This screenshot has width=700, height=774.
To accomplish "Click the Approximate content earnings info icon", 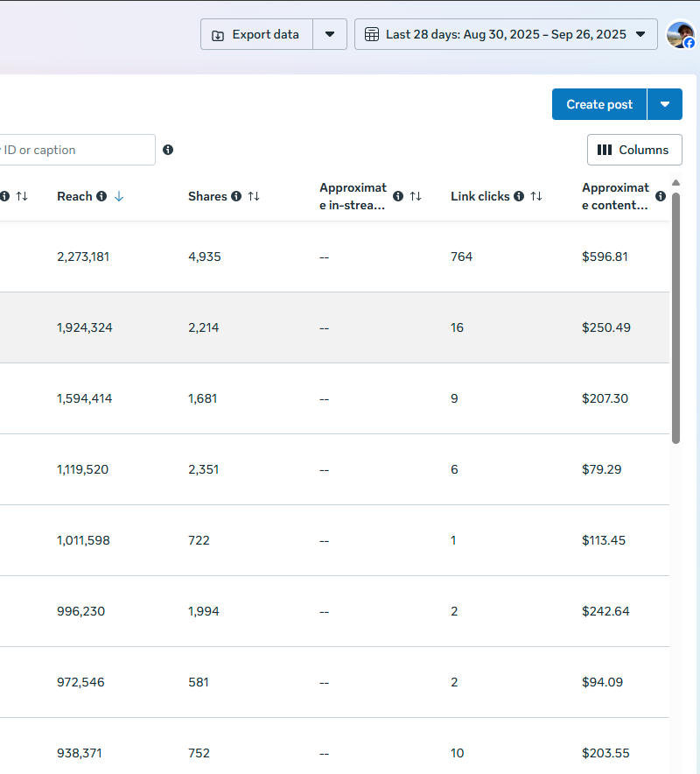I will click(x=661, y=196).
